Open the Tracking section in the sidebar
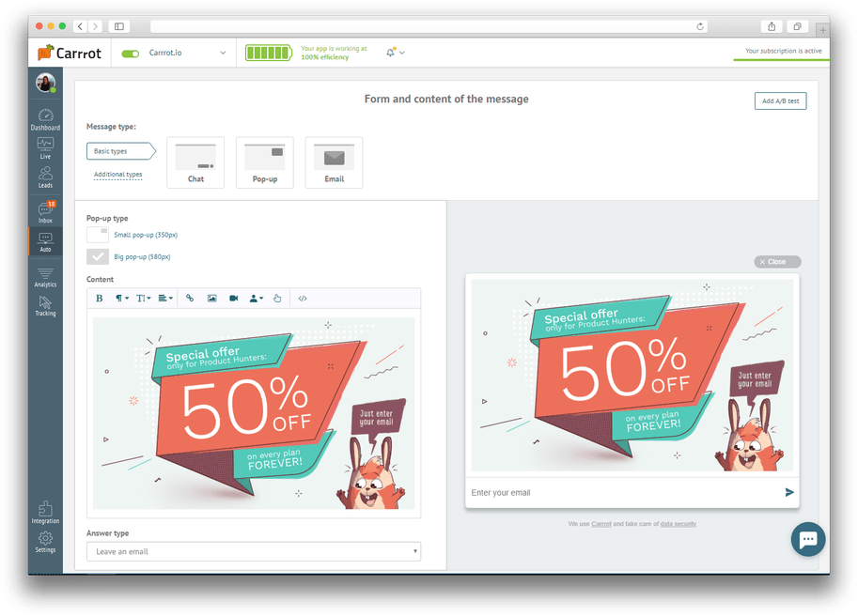Screen dimensions: 858x616 coord(45,305)
